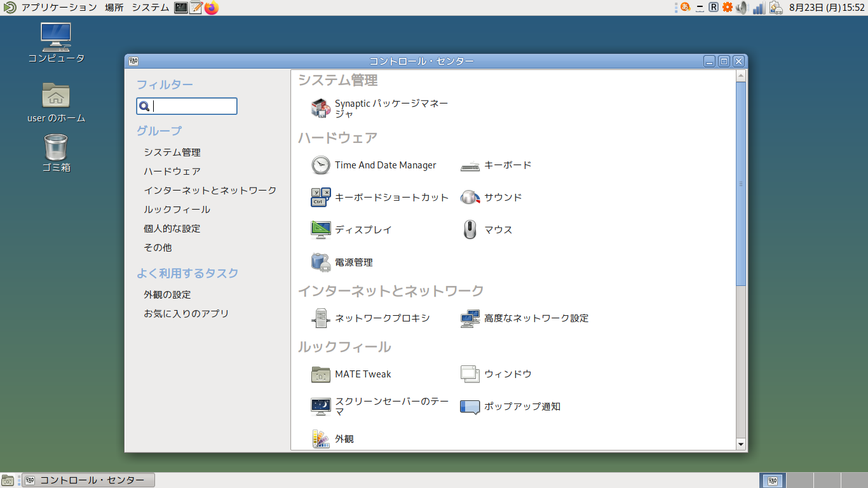Open 外観 from the ルックフィール section
868x488 pixels.
point(332,439)
